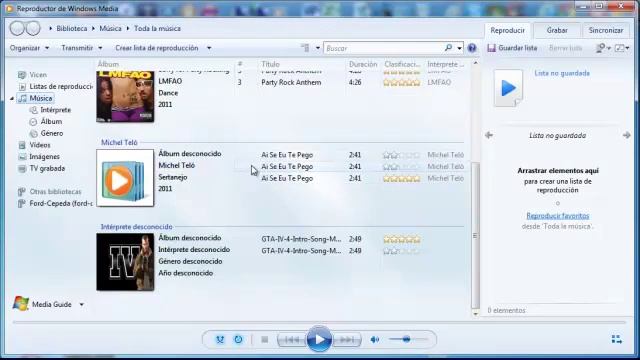Image resolution: width=640 pixels, height=360 pixels.
Task: Open Imágenes in the sidebar
Action: tap(44, 157)
